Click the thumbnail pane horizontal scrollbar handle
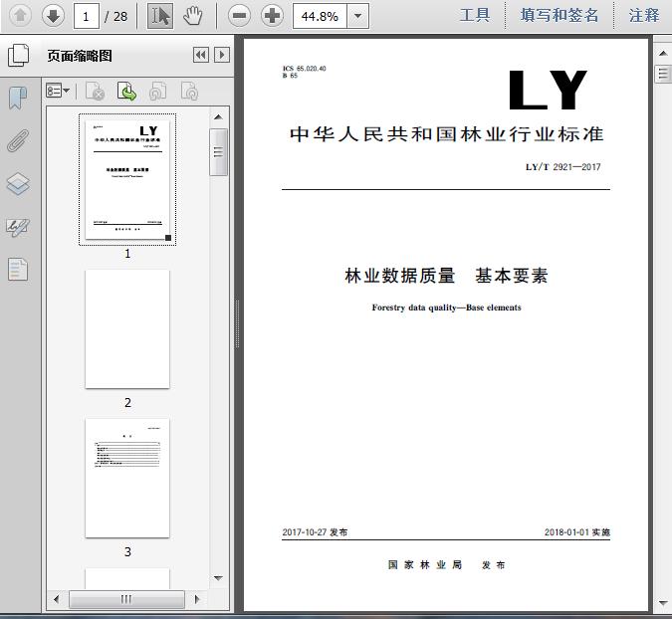 click(126, 599)
